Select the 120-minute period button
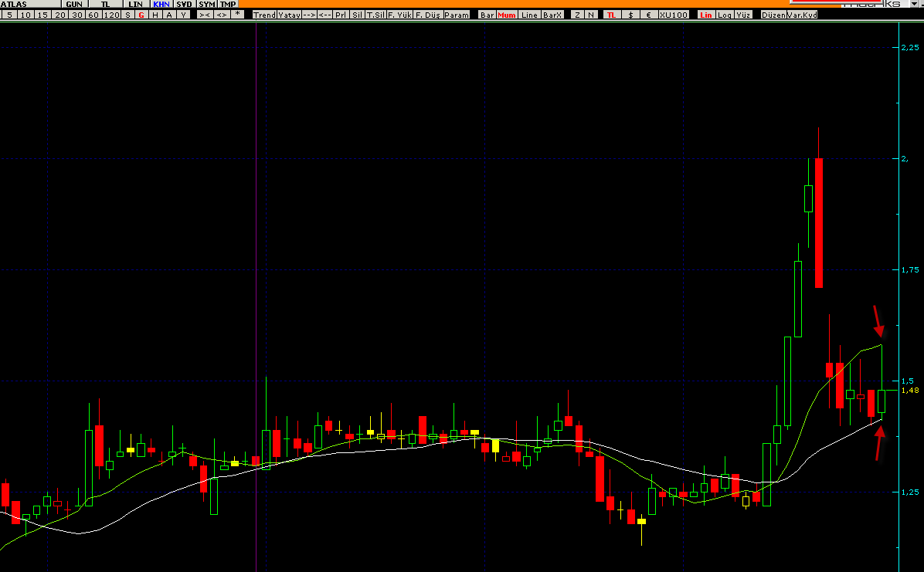Image resolution: width=924 pixels, height=572 pixels. [110, 15]
